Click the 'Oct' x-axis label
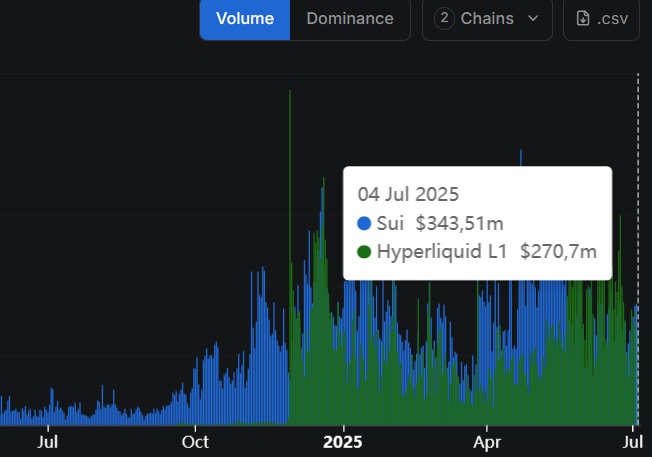 [195, 442]
